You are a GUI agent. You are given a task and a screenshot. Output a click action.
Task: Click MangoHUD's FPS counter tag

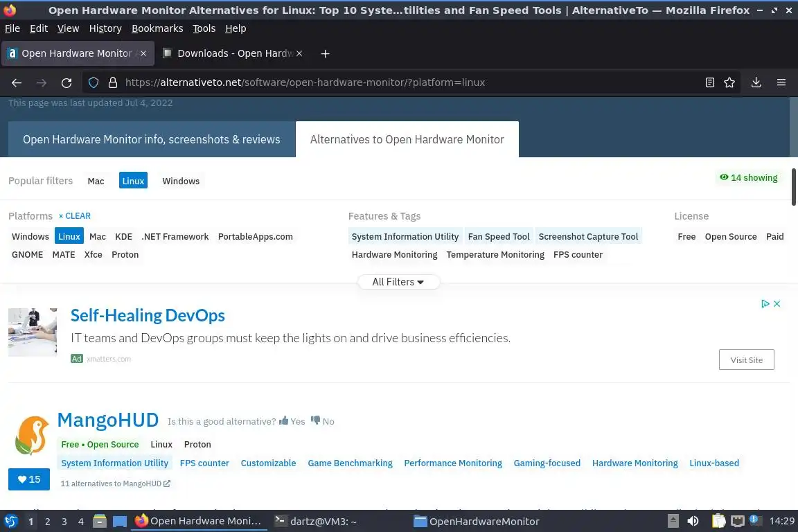tap(204, 463)
